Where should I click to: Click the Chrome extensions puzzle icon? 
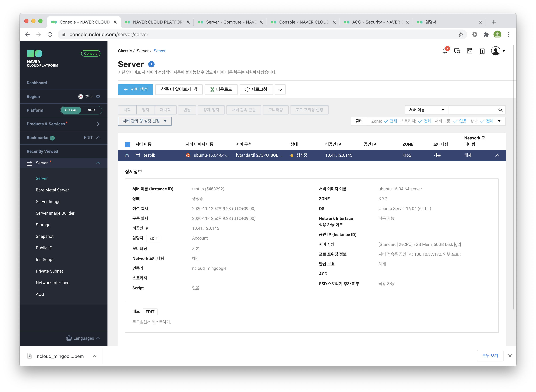pyautogui.click(x=486, y=35)
